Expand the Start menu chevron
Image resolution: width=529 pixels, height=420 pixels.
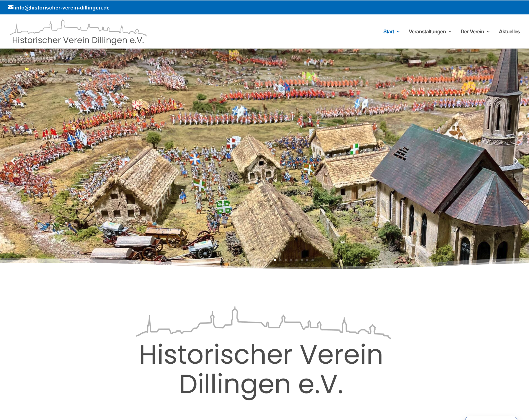[x=398, y=32]
